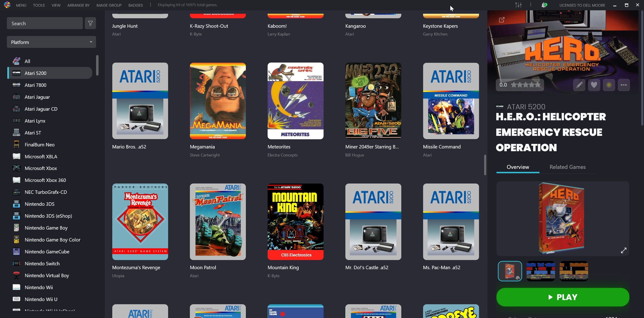Open the notifications bell icon

[544, 5]
